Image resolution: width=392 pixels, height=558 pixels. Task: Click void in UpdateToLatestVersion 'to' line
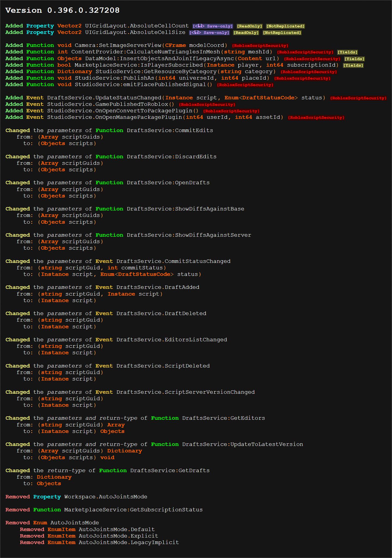tap(107, 457)
